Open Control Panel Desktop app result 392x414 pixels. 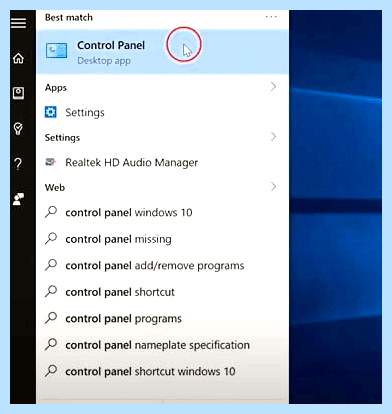point(162,52)
